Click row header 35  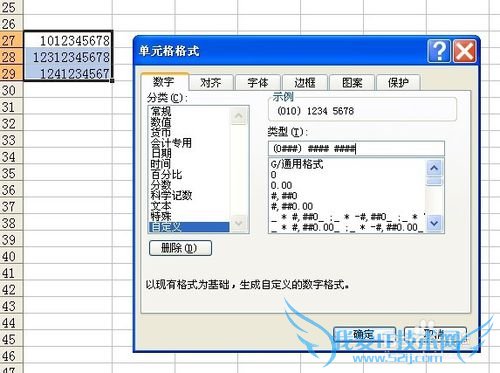click(x=11, y=173)
